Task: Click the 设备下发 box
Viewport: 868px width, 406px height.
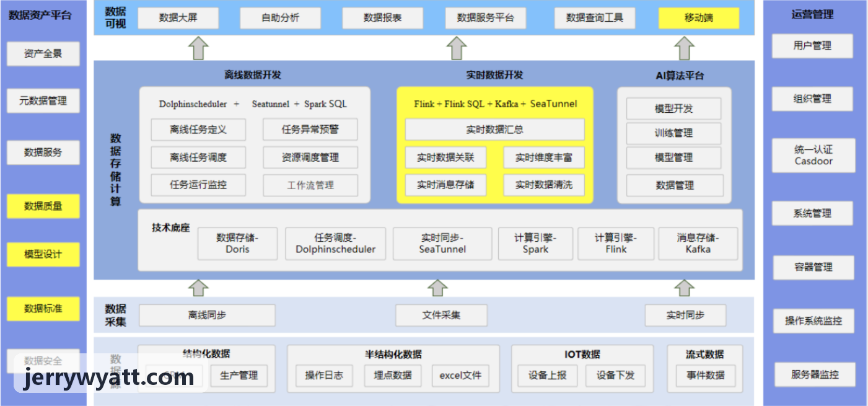Action: pyautogui.click(x=615, y=376)
